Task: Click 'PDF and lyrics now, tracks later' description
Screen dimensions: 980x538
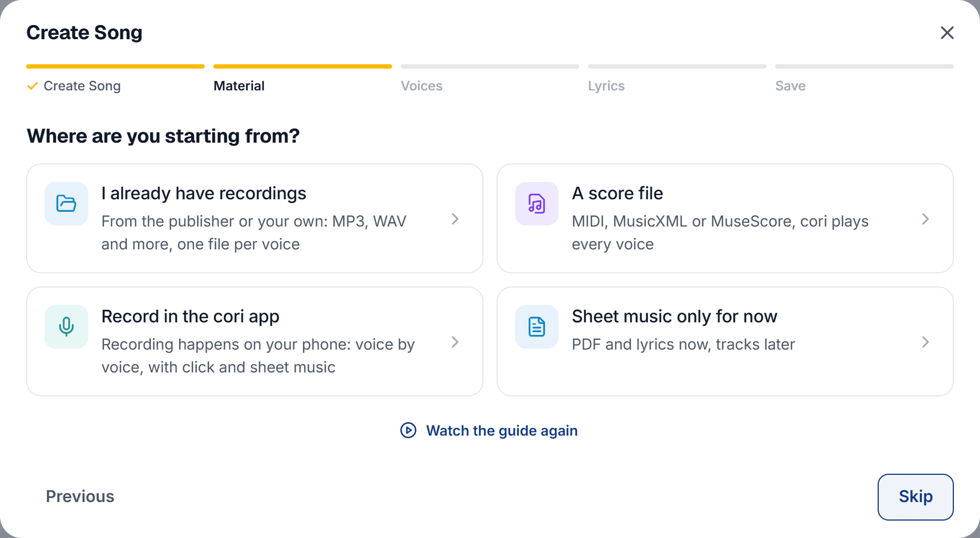Action: click(683, 344)
